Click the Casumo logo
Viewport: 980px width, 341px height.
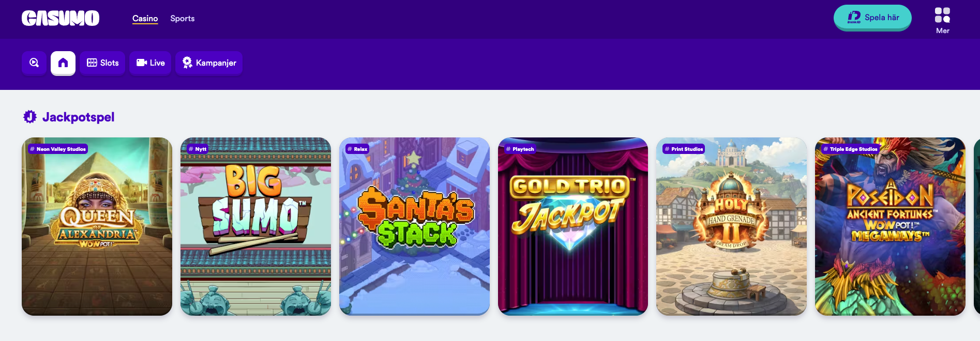click(x=60, y=18)
